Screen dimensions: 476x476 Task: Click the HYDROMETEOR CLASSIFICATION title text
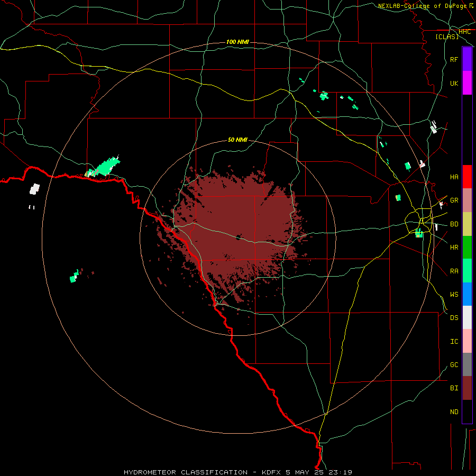(x=186, y=472)
